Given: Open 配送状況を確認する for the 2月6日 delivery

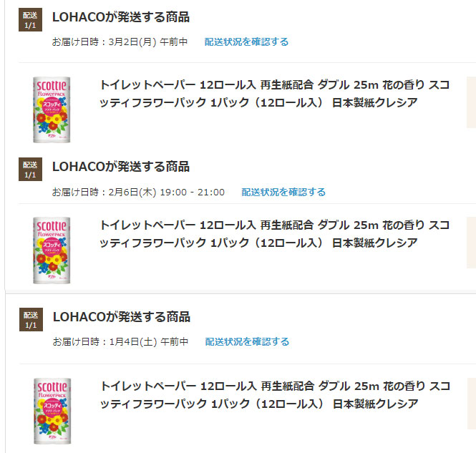Looking at the screenshot, I should pos(283,192).
